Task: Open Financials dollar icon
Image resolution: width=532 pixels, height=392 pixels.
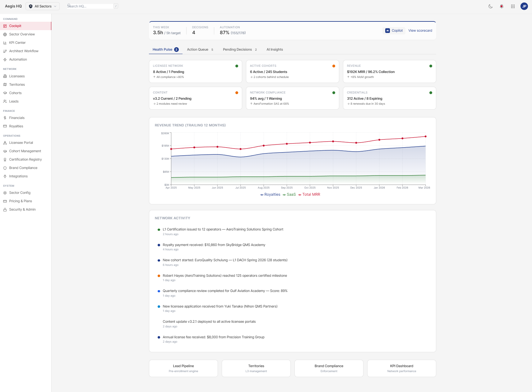Action: (5, 118)
